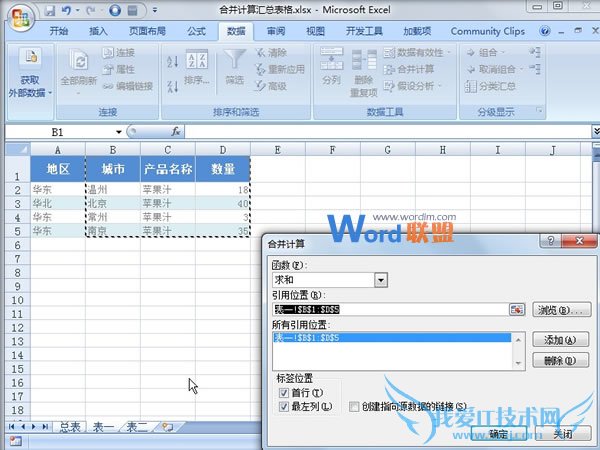This screenshot has height=450, width=600.
Task: Open the Developer (开发工具) ribbon tab
Action: (364, 31)
